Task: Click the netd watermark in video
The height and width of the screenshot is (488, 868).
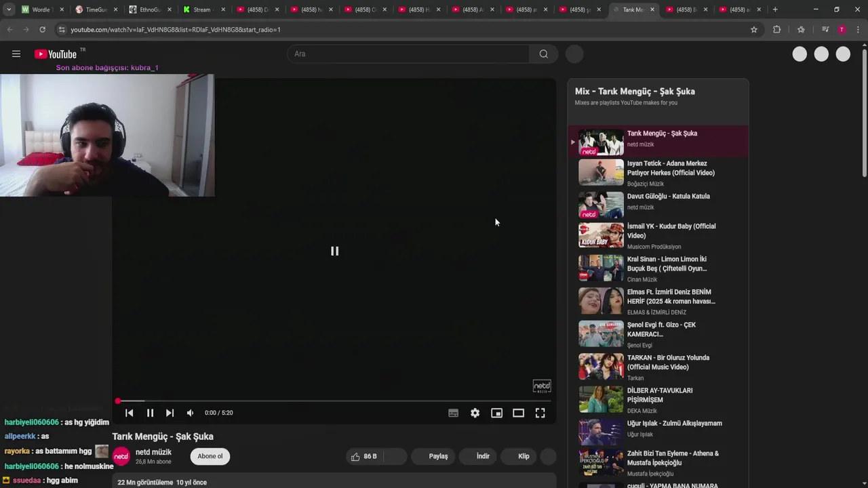Action: [x=542, y=386]
